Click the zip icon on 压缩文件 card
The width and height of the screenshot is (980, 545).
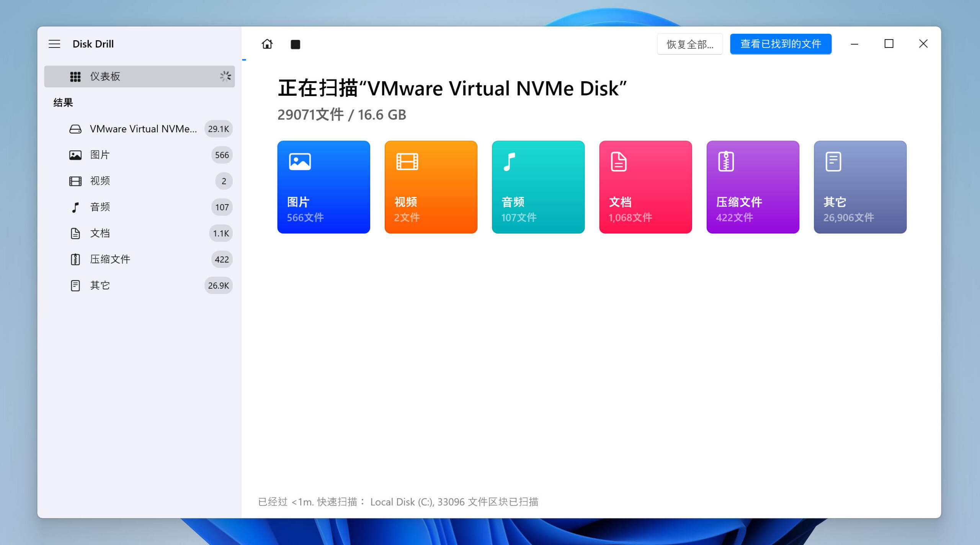726,162
